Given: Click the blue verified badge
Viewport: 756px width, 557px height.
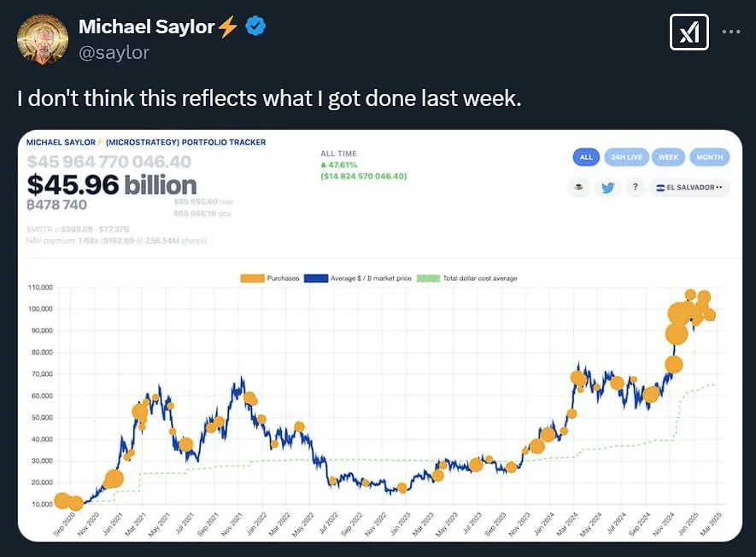Looking at the screenshot, I should pos(255,26).
